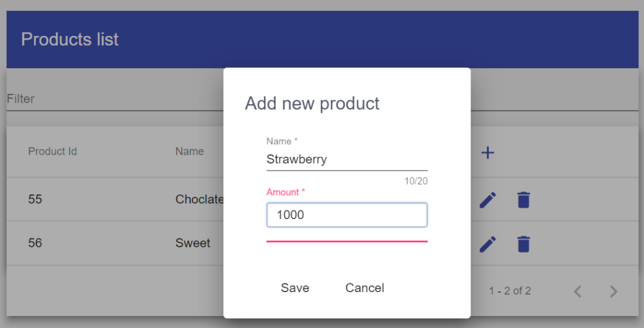Sort by the Product Id column header
This screenshot has height=328, width=644.
click(53, 151)
